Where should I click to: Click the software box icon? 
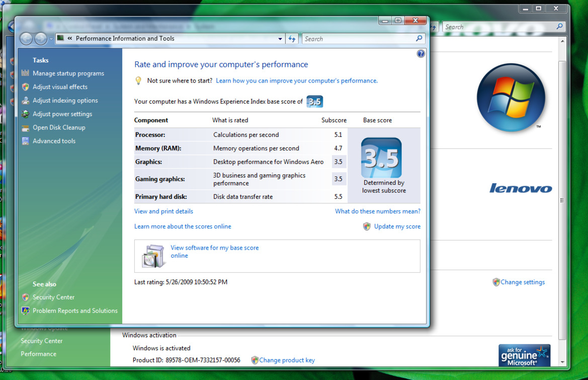click(153, 256)
